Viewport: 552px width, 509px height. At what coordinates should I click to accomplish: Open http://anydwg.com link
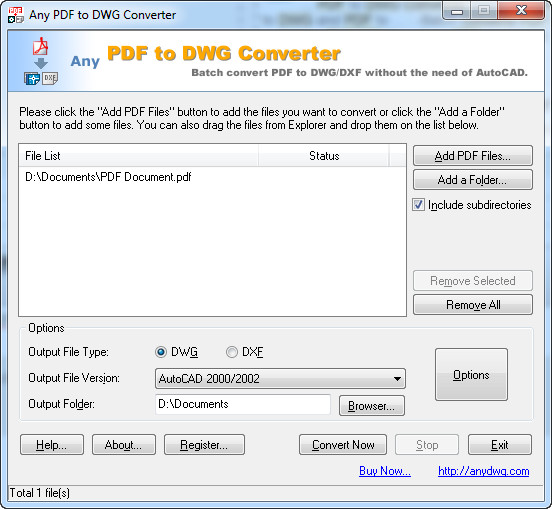(484, 471)
